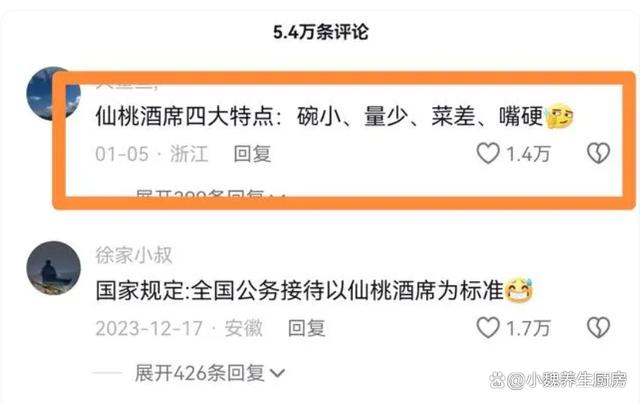Open the username 徐家小叔
Screen dimensions: 640x403
[x=134, y=255]
